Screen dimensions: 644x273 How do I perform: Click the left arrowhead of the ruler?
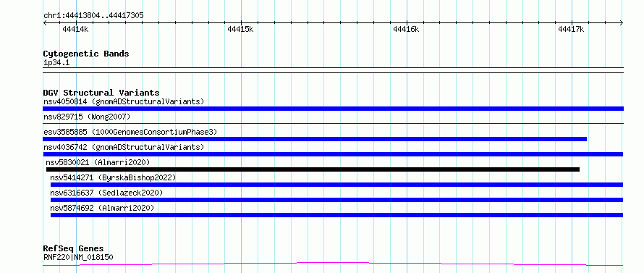pos(45,23)
